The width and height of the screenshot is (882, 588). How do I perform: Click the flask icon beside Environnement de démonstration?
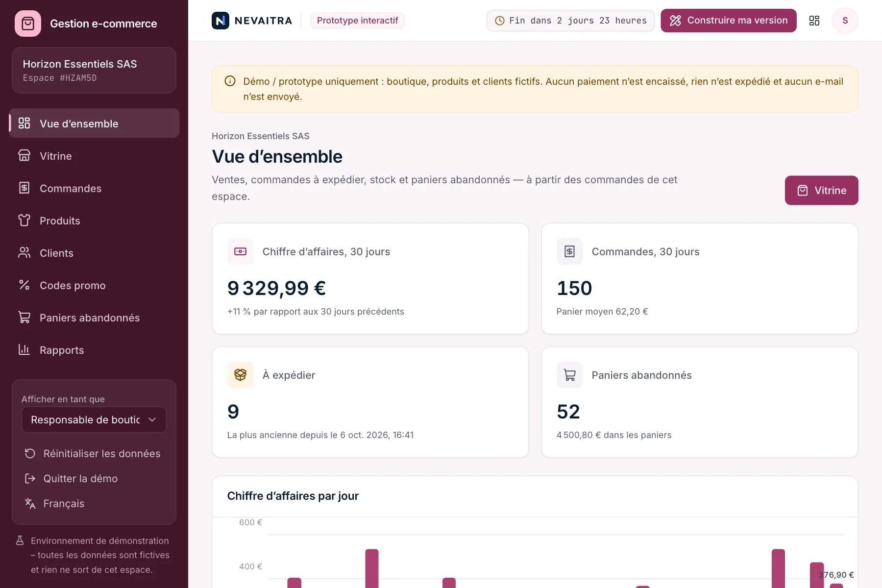tap(20, 540)
